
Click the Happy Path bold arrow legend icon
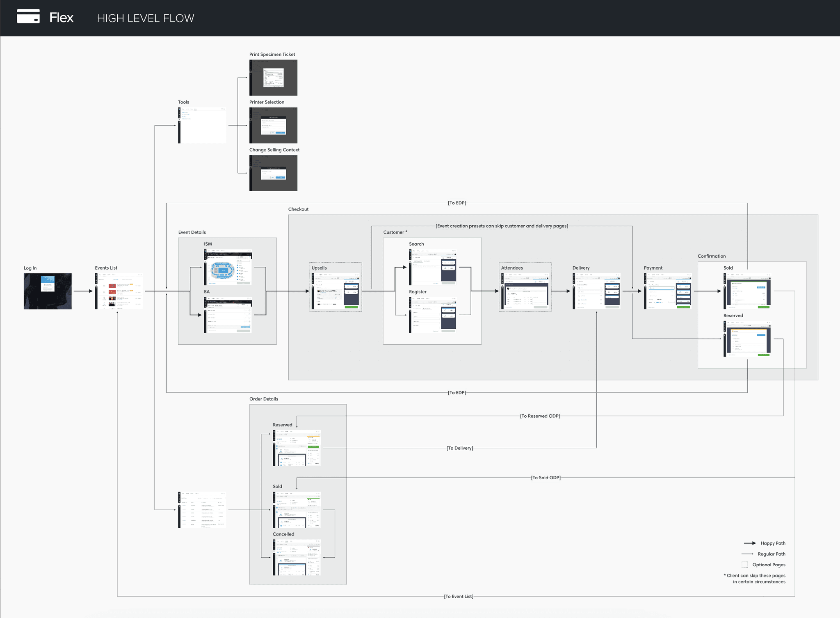(x=749, y=543)
